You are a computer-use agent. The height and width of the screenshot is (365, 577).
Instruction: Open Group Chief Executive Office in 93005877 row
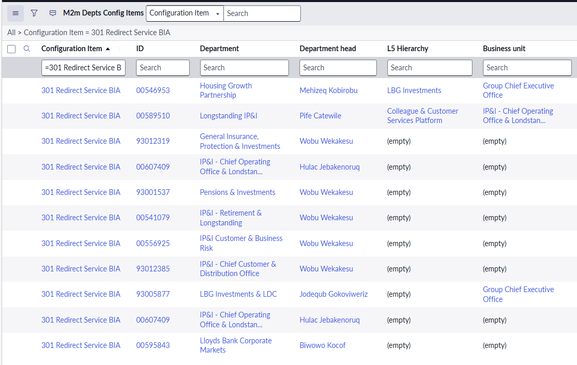[518, 294]
